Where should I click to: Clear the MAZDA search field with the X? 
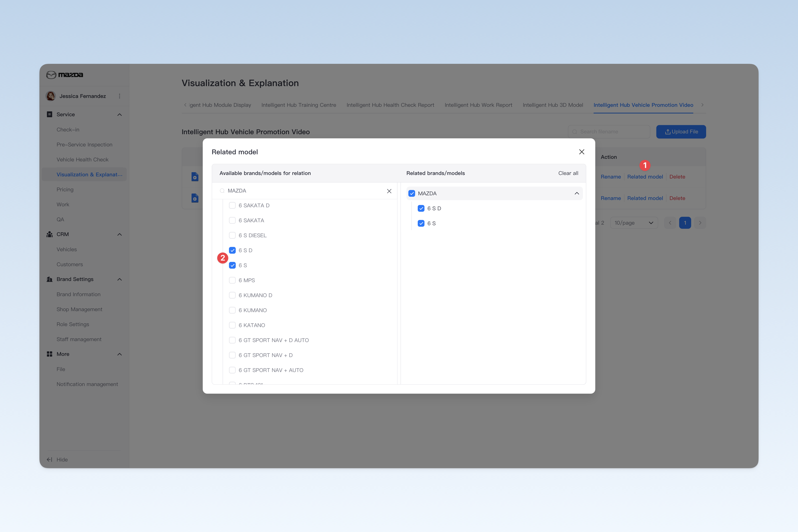coord(389,191)
